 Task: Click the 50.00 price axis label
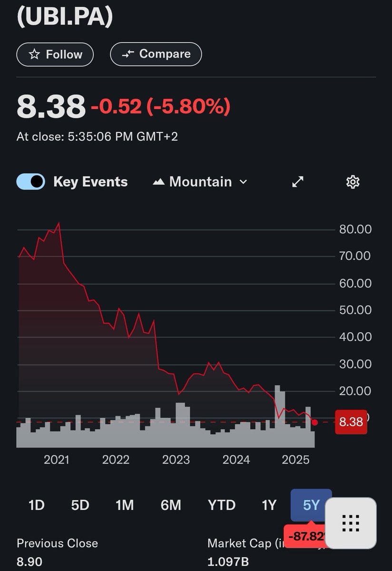(355, 310)
